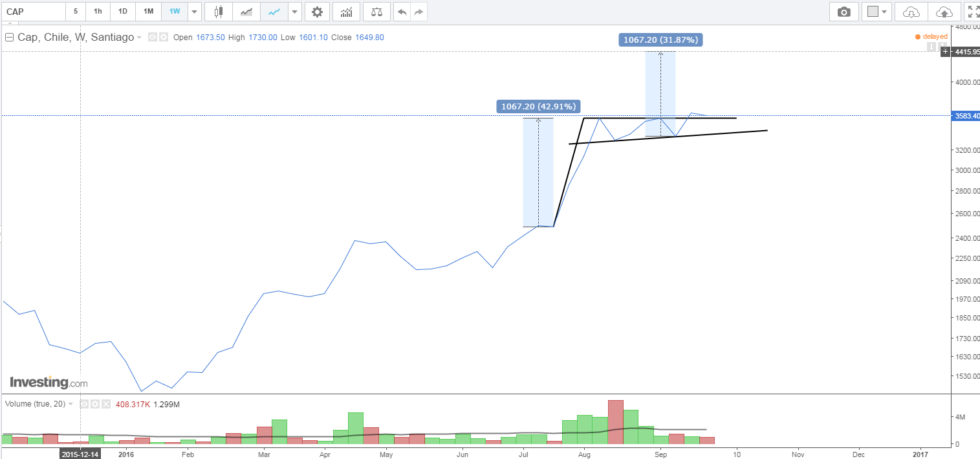This screenshot has width=980, height=459.
Task: Click the Sep label on the time axis
Action: [660, 454]
